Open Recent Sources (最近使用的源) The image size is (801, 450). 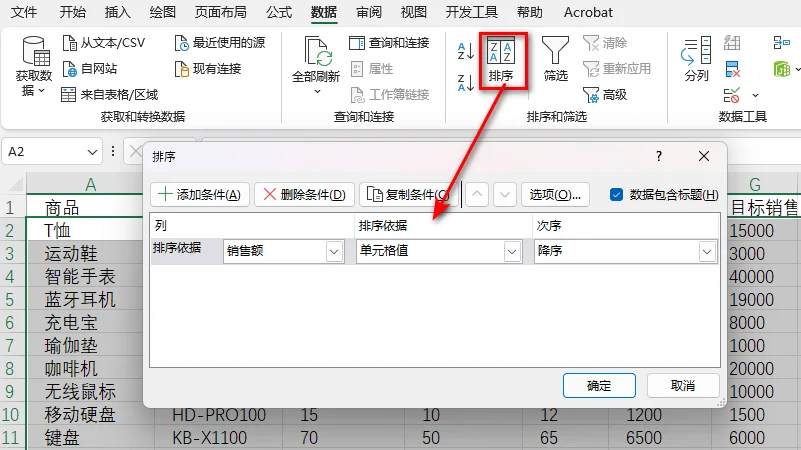(220, 43)
